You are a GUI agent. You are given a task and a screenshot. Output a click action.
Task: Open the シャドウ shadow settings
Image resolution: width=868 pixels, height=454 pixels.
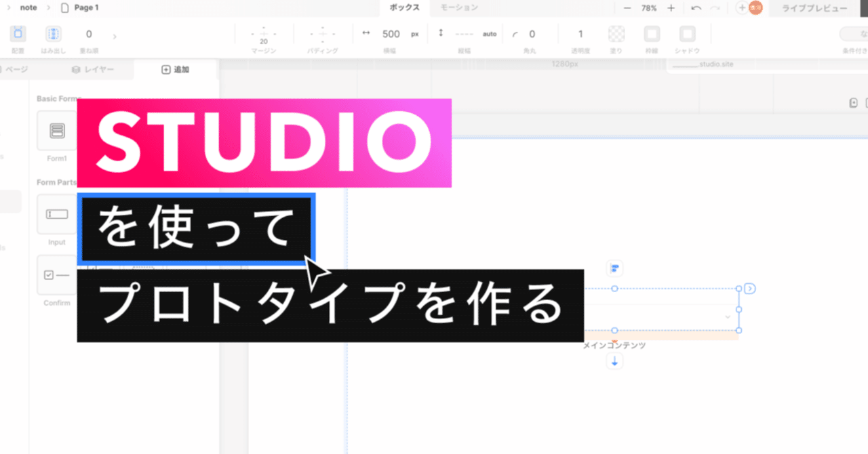[x=688, y=34]
